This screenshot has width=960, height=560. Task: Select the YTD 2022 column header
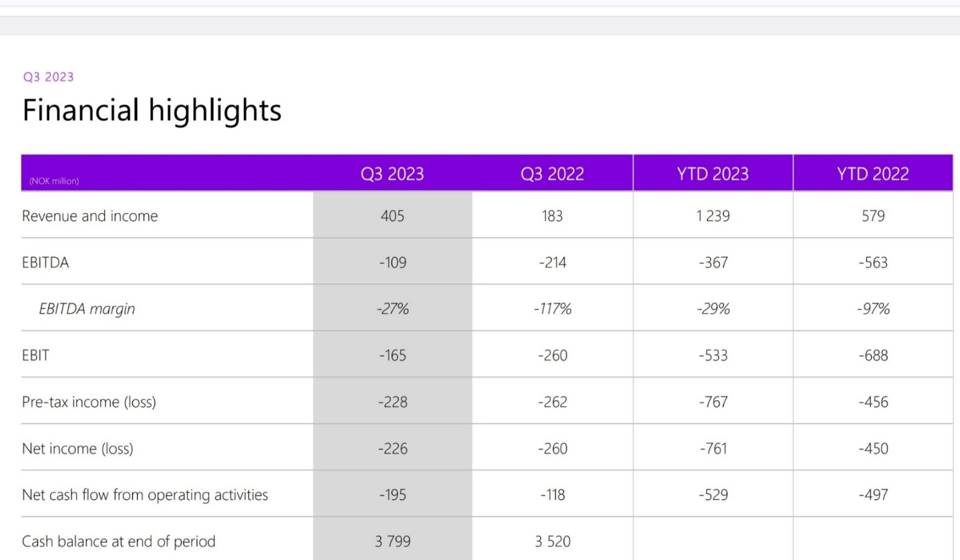tap(873, 174)
